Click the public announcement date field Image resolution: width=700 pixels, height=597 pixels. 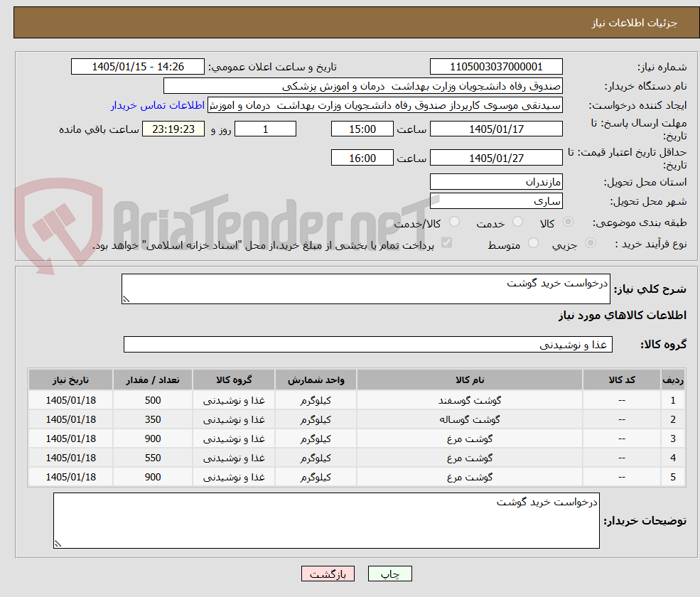137,67
